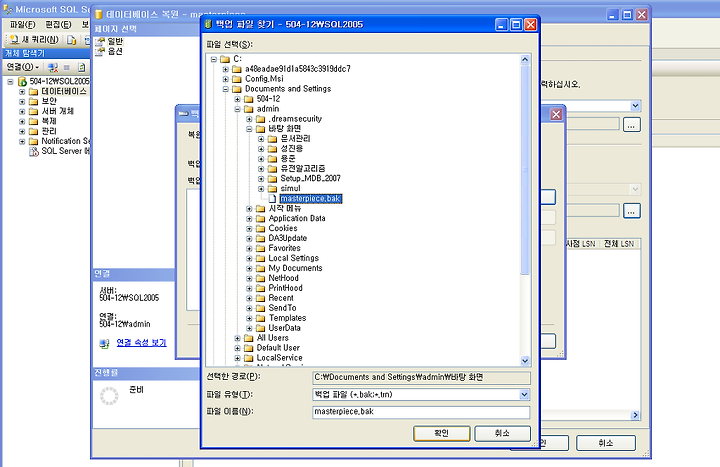Screen dimensions: 720x467
Task: Expand the Setup_MDB_2007 folder
Action: click(x=261, y=179)
